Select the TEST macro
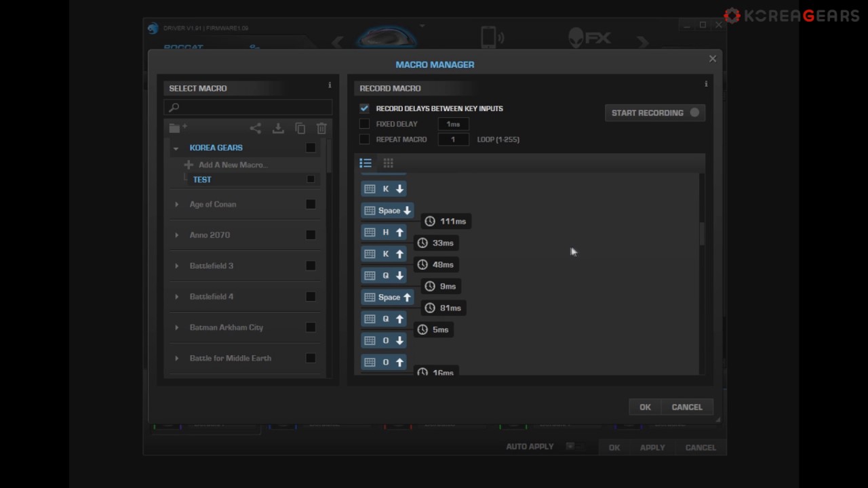868x488 pixels. [x=202, y=180]
